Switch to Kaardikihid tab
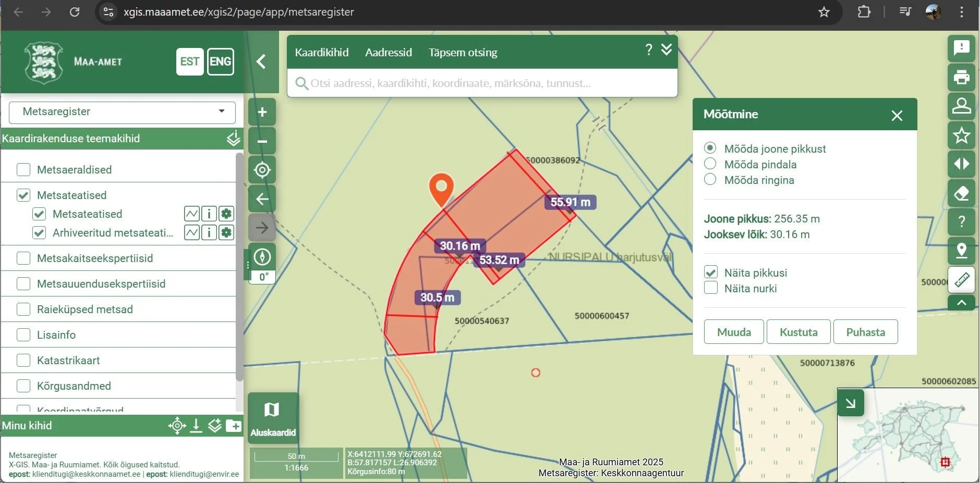Screen dimensions: 980x483 tap(321, 52)
